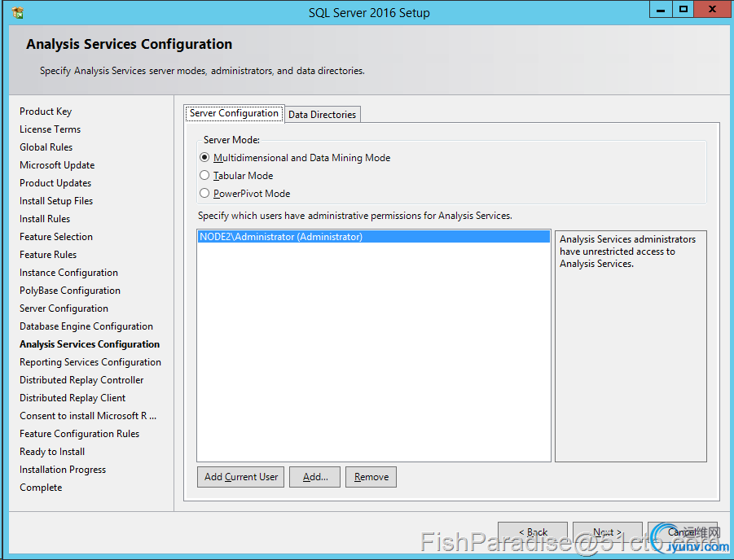
Task: Click the Specify which users have permissions text
Action: [355, 216]
